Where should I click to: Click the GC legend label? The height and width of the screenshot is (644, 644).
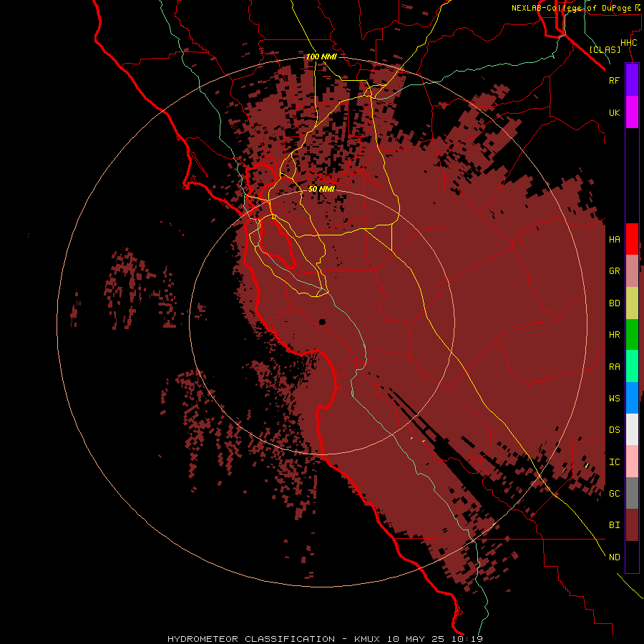pos(615,494)
